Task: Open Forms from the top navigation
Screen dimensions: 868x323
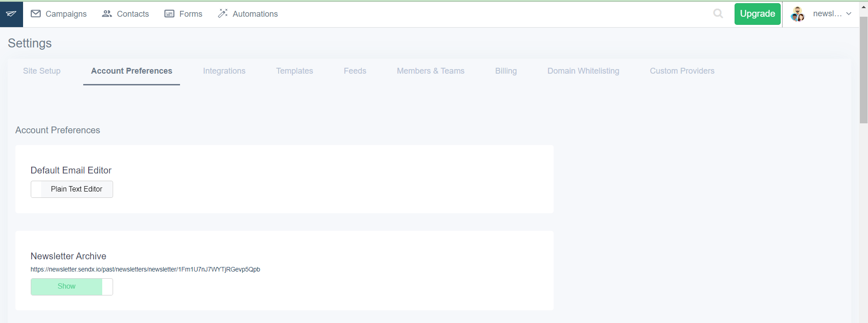Action: (183, 14)
